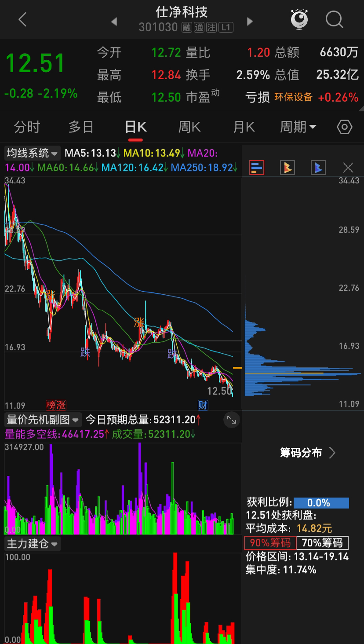
Task: Open chart settings hexagon icon
Action: coord(345,128)
